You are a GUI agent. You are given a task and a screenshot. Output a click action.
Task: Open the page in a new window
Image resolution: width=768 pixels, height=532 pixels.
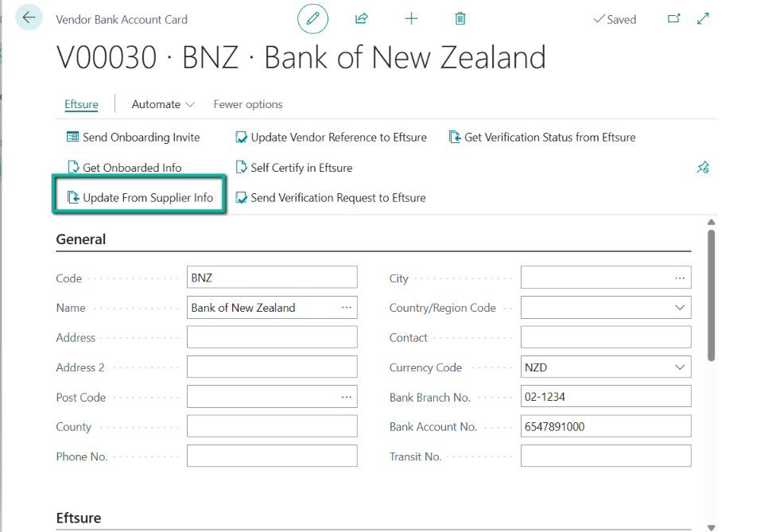coord(674,18)
